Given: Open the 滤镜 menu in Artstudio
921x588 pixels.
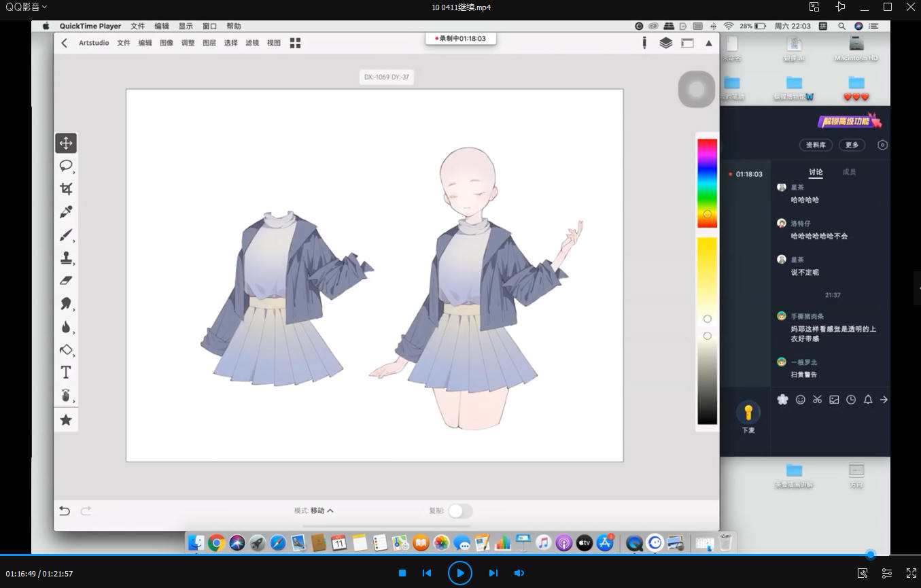Looking at the screenshot, I should tap(252, 43).
